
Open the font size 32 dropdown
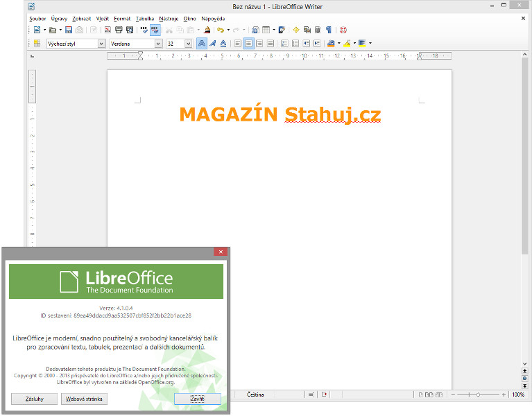[x=188, y=44]
